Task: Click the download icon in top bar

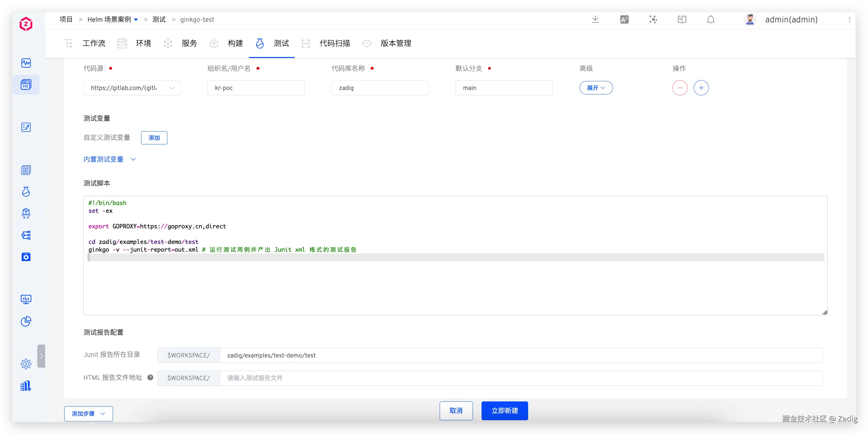Action: (x=595, y=19)
